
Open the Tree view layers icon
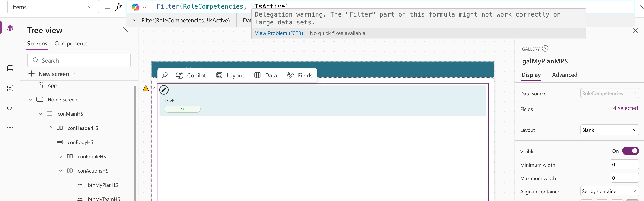[x=10, y=28]
